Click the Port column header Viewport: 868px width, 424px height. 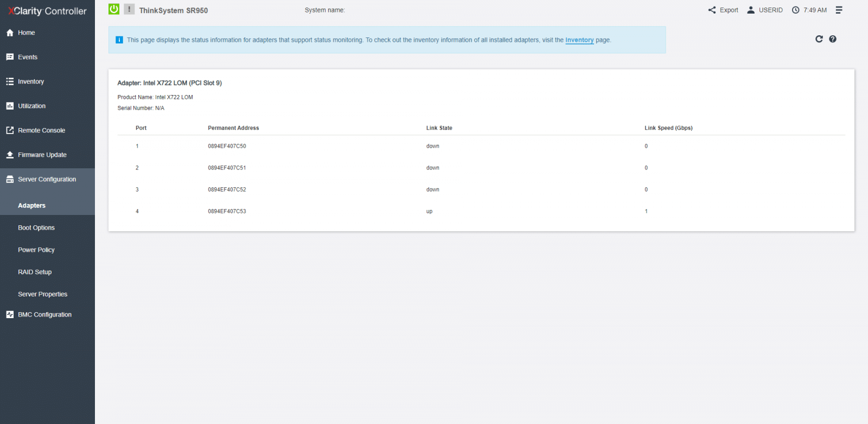141,128
